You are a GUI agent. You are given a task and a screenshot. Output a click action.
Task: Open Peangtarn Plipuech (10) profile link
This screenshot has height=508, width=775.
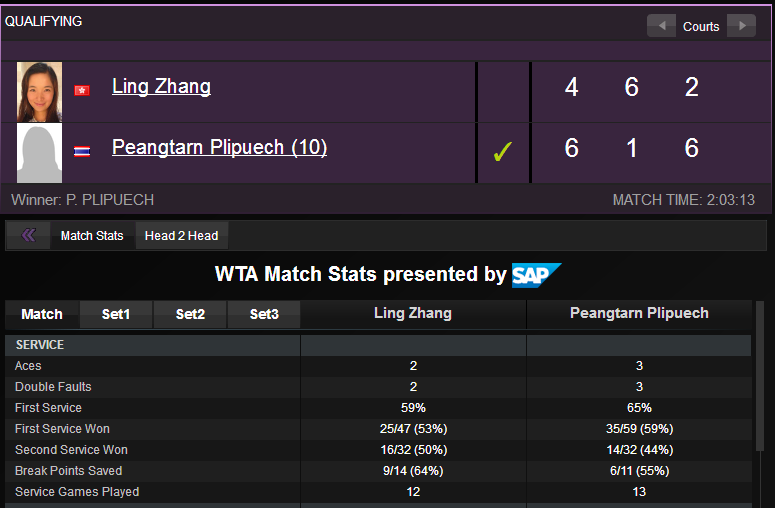coord(219,148)
